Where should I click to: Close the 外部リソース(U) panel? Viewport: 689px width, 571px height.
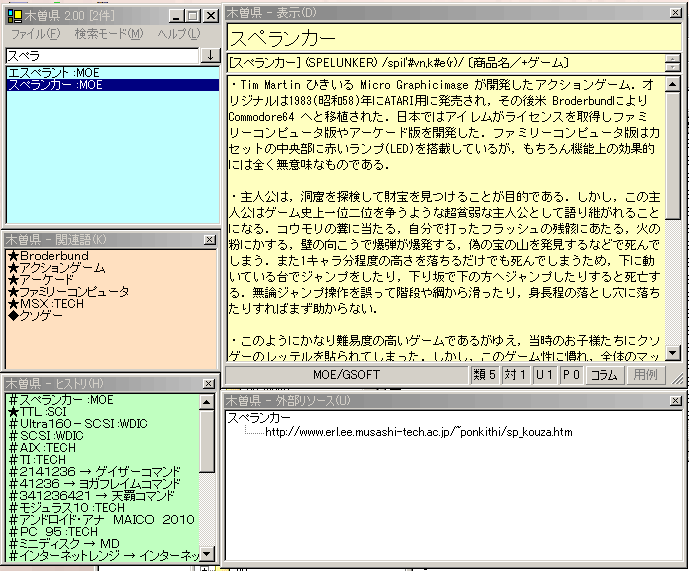point(675,400)
